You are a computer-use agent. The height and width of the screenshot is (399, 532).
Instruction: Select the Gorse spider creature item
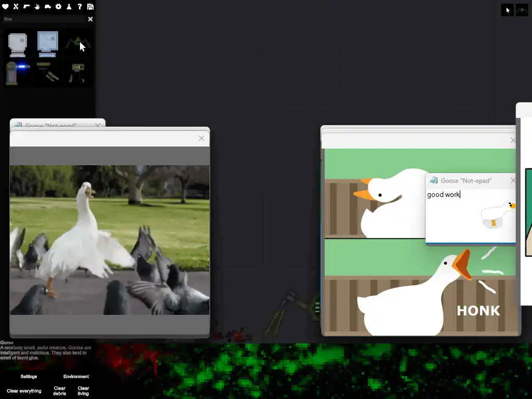click(78, 44)
